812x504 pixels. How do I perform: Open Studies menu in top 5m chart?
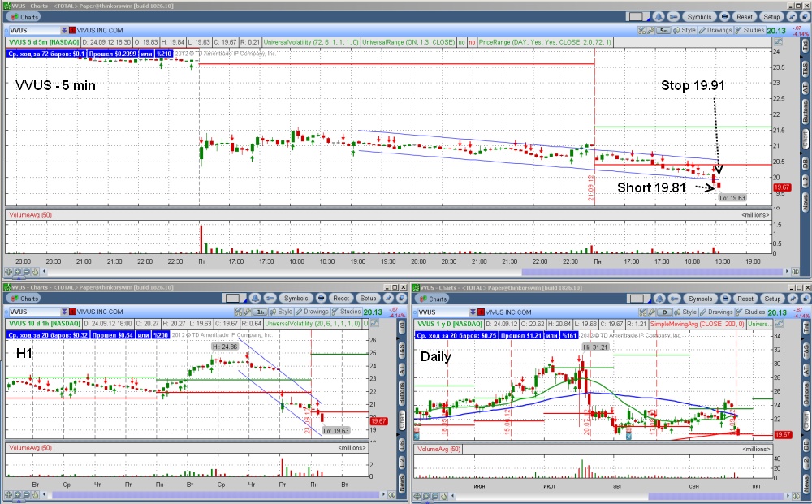749,31
